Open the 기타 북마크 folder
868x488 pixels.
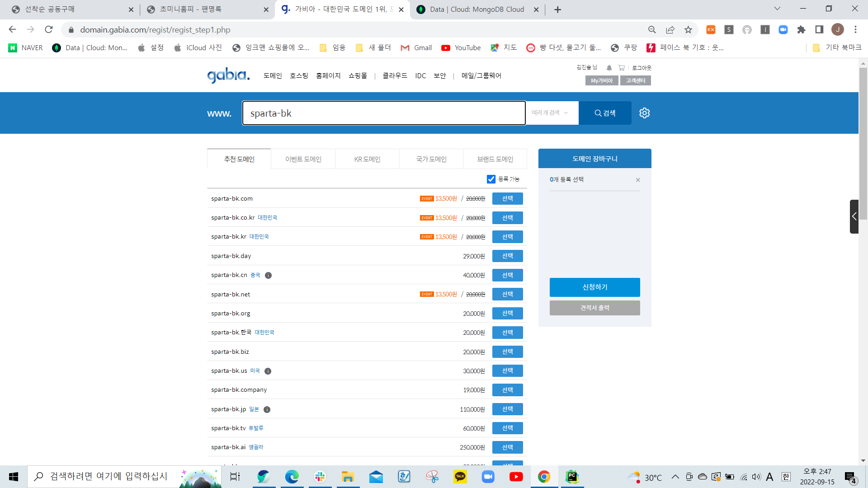[837, 48]
